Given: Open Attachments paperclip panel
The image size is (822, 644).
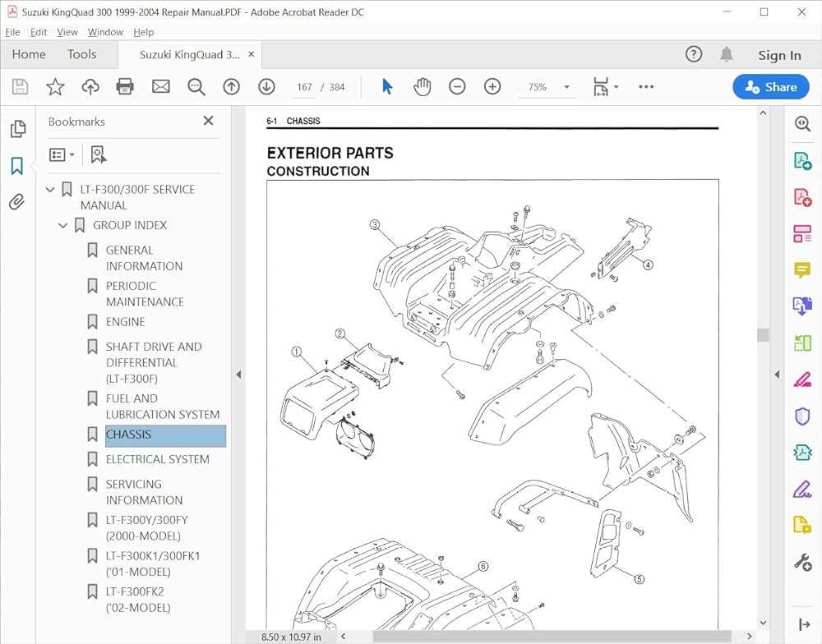Looking at the screenshot, I should tap(17, 202).
